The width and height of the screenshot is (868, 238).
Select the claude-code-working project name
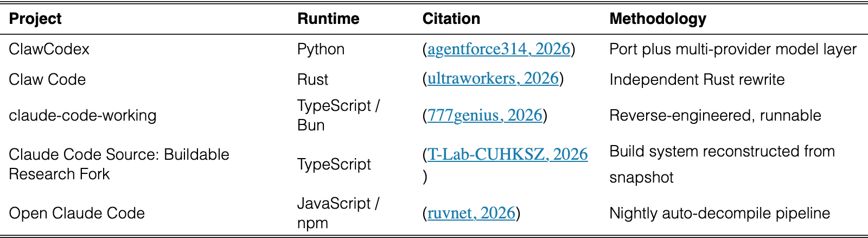click(82, 115)
